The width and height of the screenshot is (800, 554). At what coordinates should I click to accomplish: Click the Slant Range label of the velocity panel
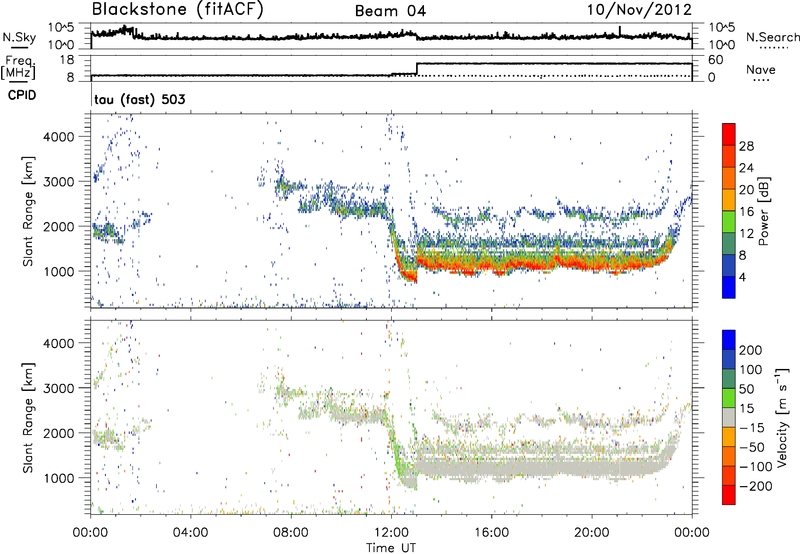point(28,417)
